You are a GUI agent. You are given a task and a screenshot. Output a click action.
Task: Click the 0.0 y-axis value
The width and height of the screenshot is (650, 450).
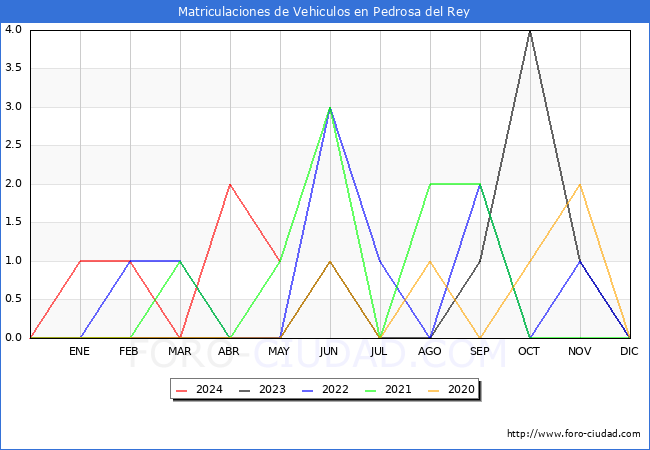pos(13,338)
